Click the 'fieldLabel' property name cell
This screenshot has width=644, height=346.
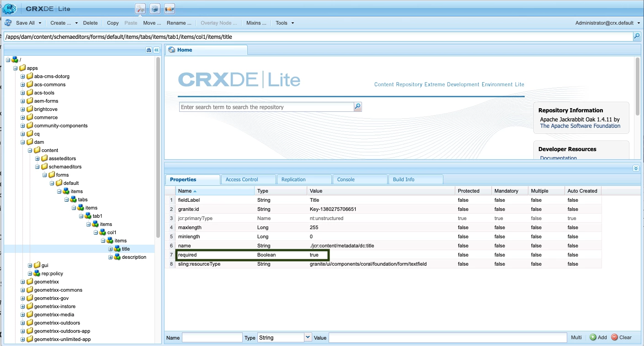[215, 200]
